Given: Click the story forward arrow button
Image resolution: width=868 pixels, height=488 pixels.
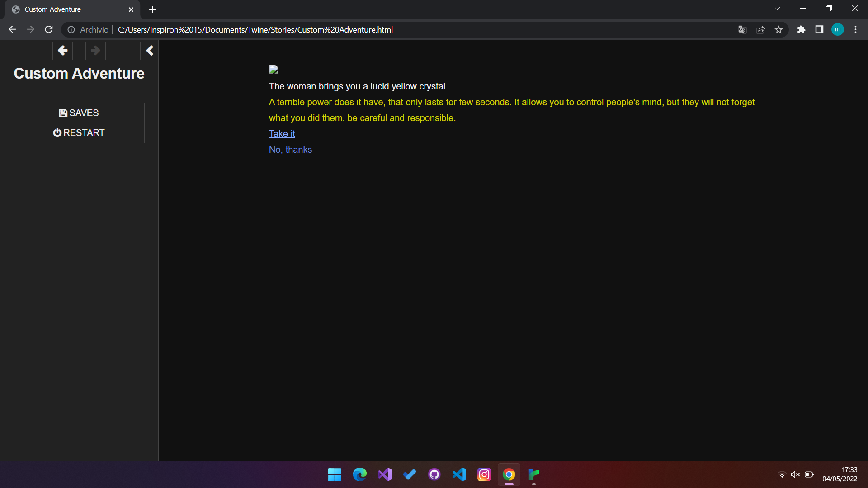Looking at the screenshot, I should (95, 51).
